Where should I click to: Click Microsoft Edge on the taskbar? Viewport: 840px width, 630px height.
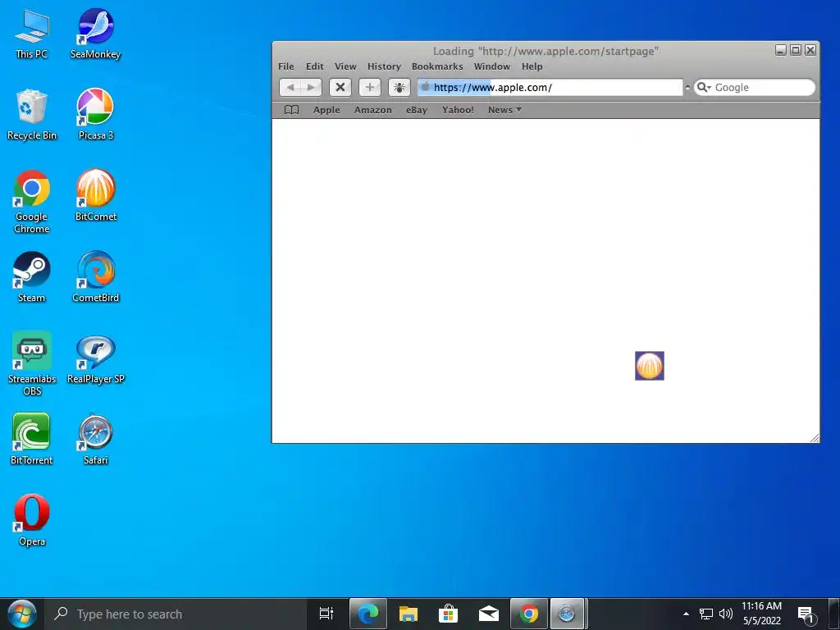point(368,614)
